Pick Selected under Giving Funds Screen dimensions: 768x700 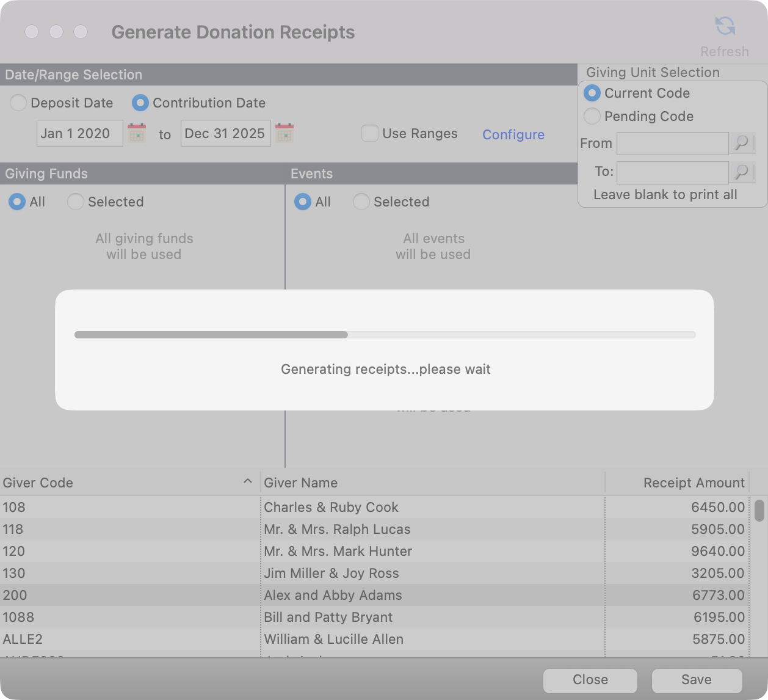76,202
